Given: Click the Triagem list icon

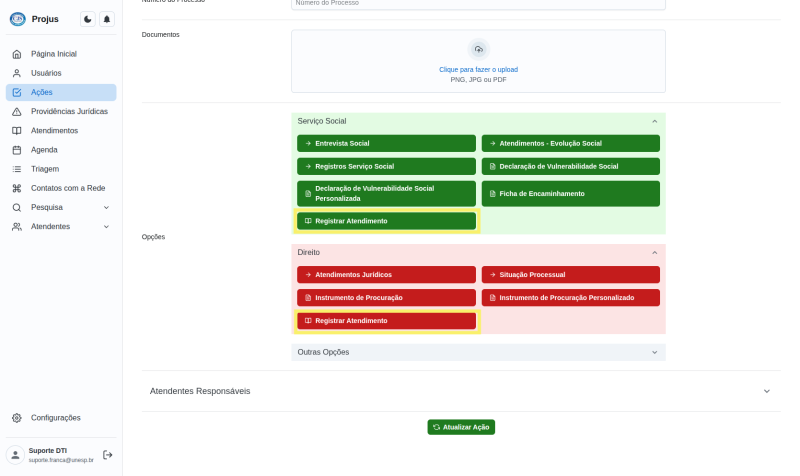Looking at the screenshot, I should 17,169.
